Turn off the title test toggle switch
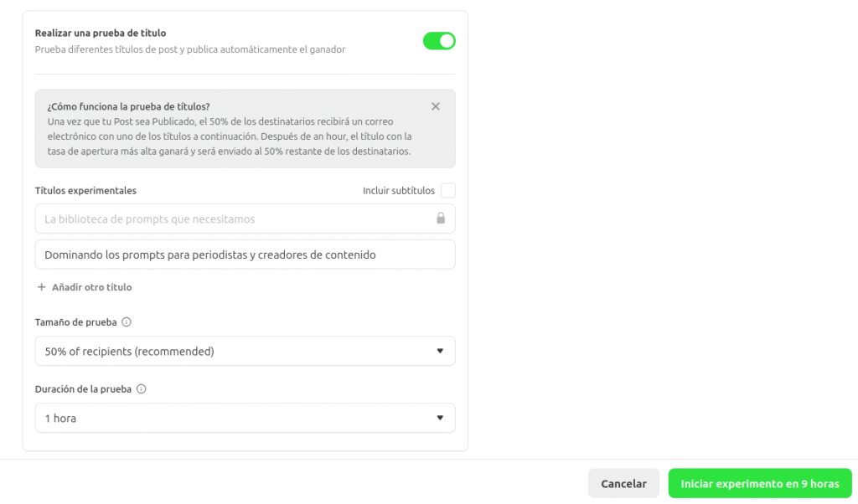 tap(439, 41)
